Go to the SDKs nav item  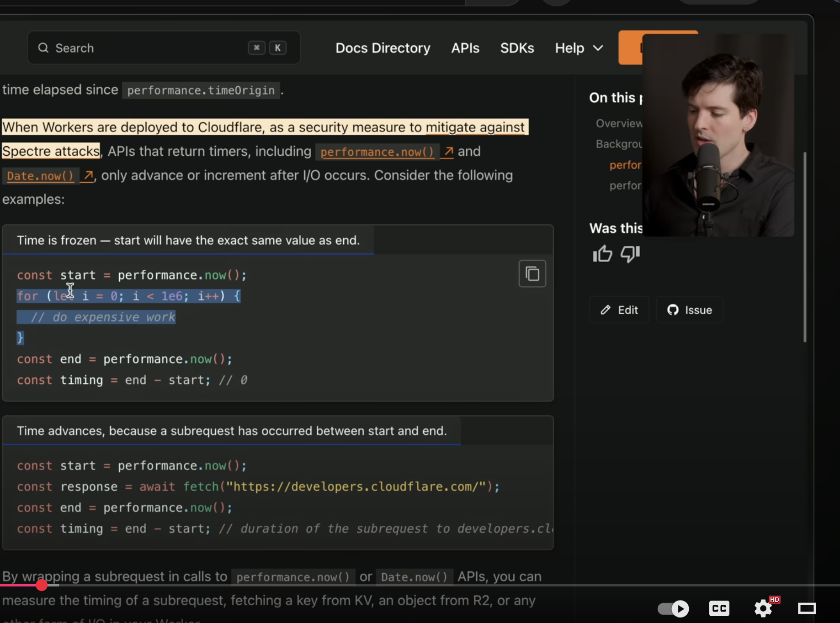click(x=517, y=48)
